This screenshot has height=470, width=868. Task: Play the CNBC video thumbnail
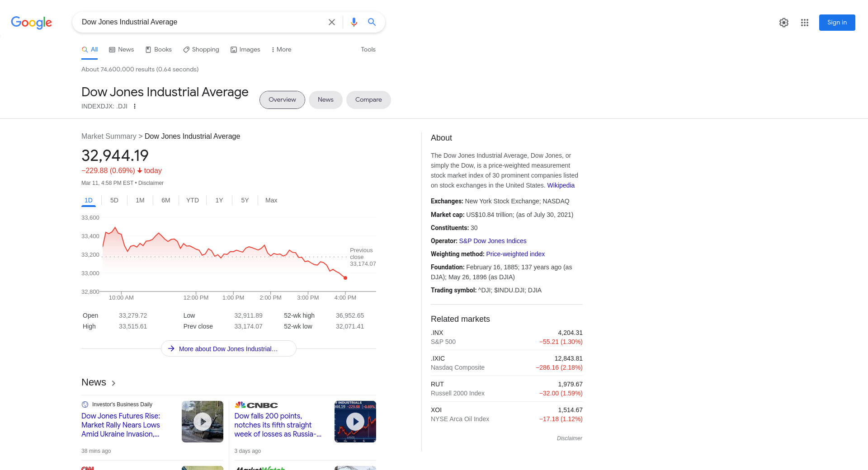pos(355,422)
